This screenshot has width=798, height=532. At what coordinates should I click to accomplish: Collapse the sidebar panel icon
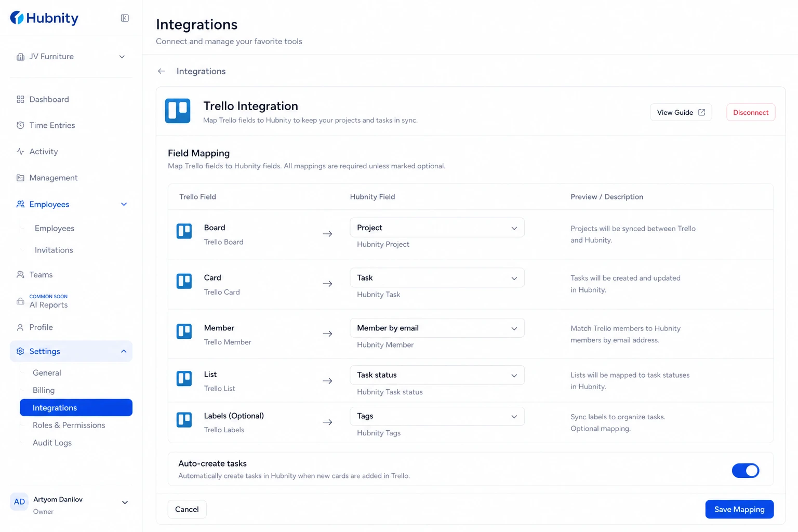tap(125, 18)
